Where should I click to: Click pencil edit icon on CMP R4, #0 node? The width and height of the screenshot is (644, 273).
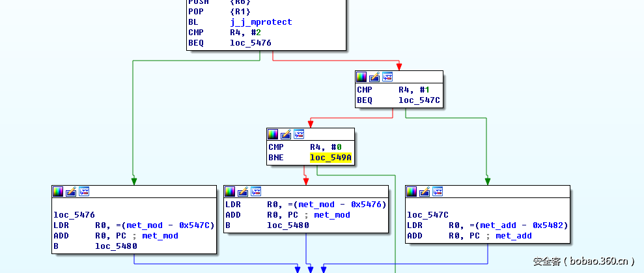click(x=286, y=134)
